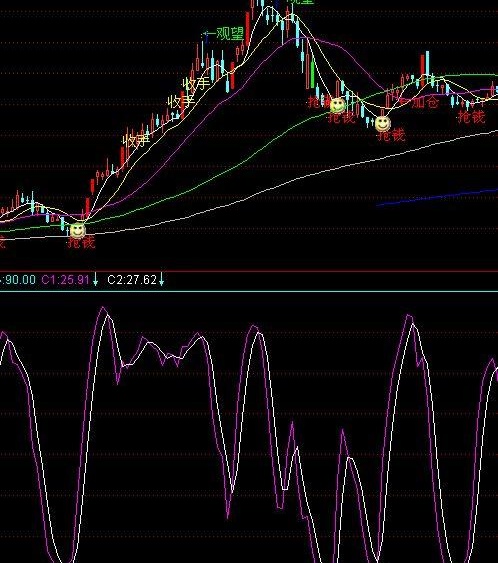
Task: Select the C2:27.62 indicator value
Action: coord(132,279)
